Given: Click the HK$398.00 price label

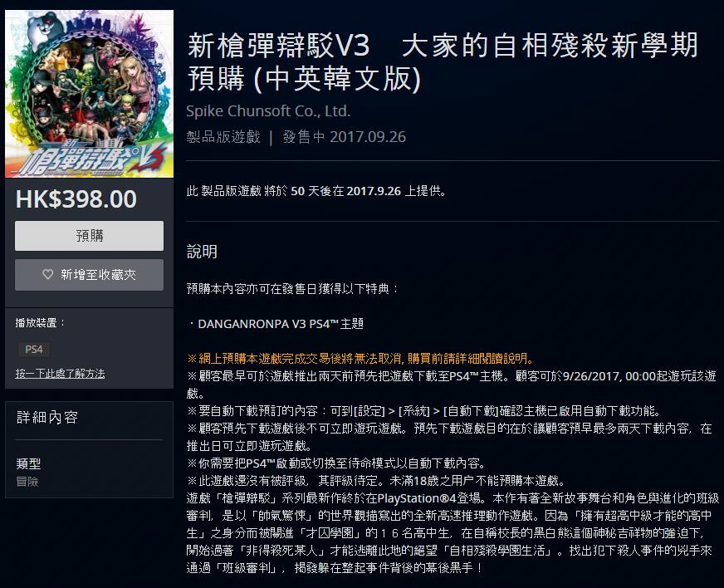Looking at the screenshot, I should pyautogui.click(x=76, y=199).
